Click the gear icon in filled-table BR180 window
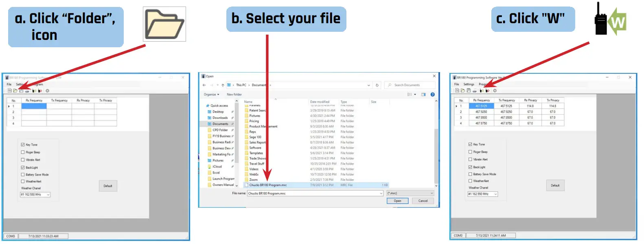644x244 pixels. [x=495, y=90]
